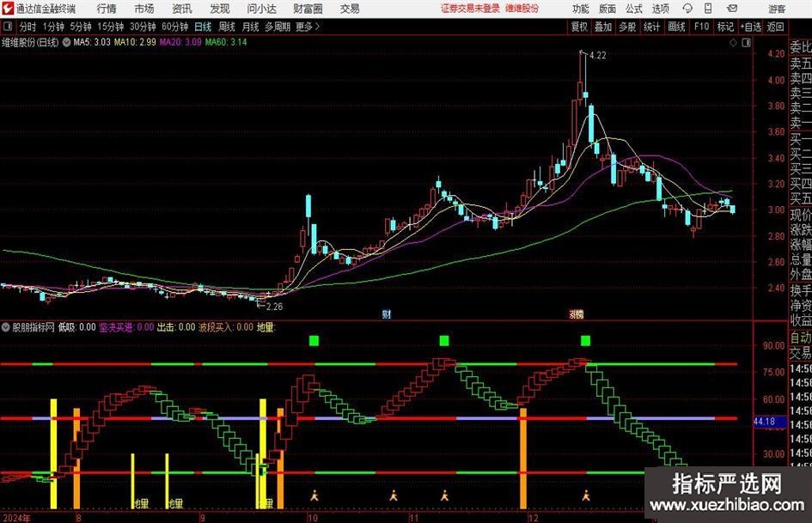The width and height of the screenshot is (812, 523).
Task: Click the 叠加 overlay button
Action: (x=603, y=27)
